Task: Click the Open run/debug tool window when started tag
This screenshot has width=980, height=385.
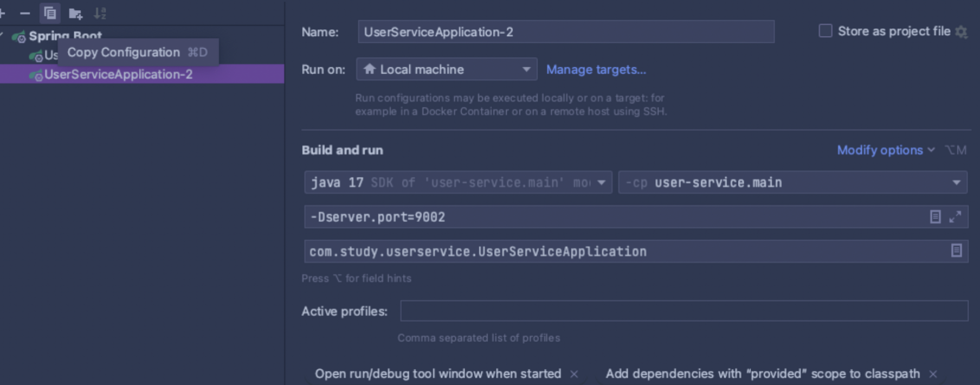Action: 438,374
